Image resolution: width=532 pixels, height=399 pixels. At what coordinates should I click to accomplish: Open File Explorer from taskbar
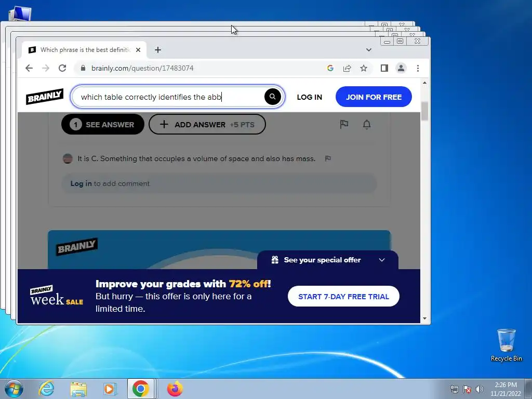coord(78,389)
